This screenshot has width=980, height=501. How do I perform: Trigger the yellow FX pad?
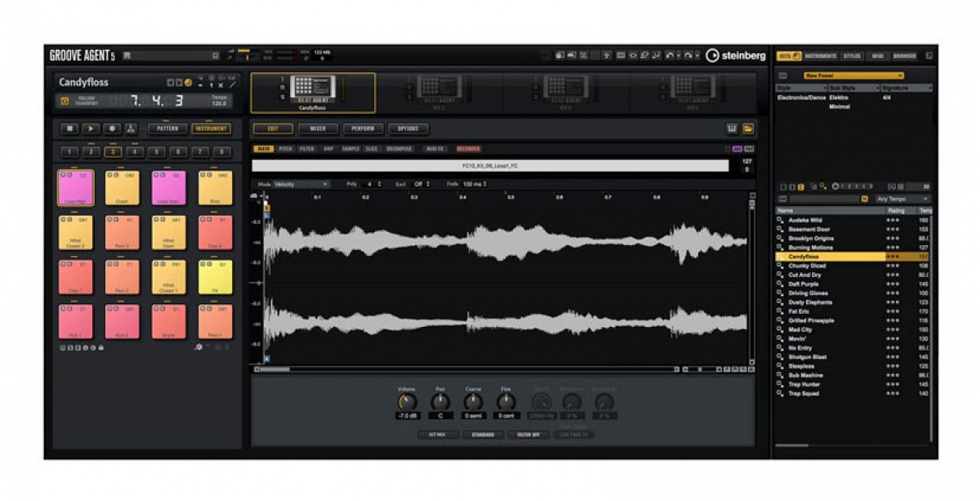pyautogui.click(x=216, y=277)
